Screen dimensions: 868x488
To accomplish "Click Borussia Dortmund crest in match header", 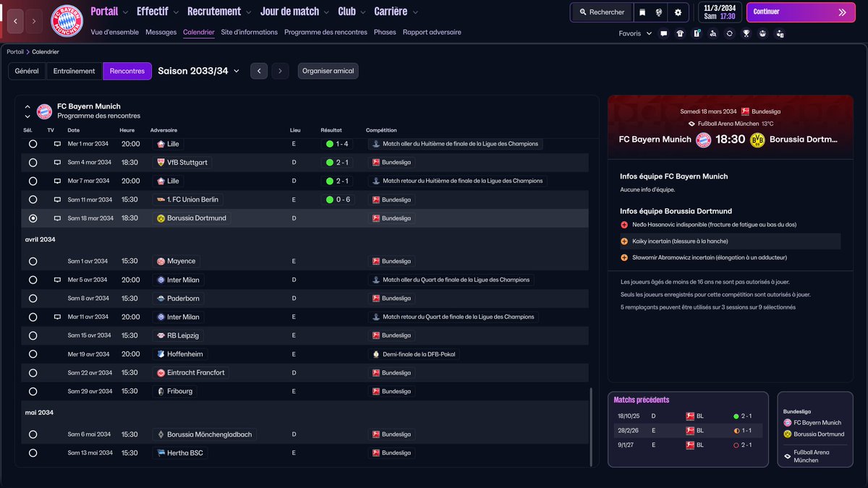I will [x=757, y=140].
